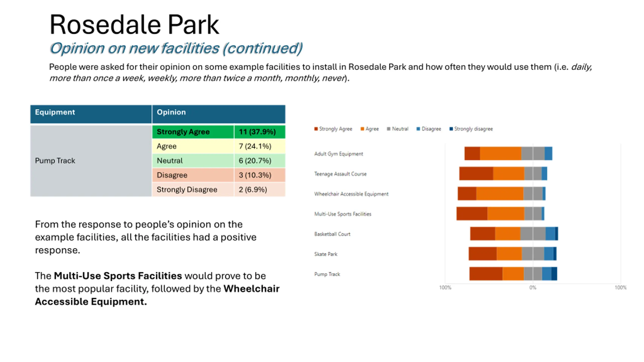Select the Rosedale Park title text
Viewport: 644px width, 362px height.
pos(134,25)
